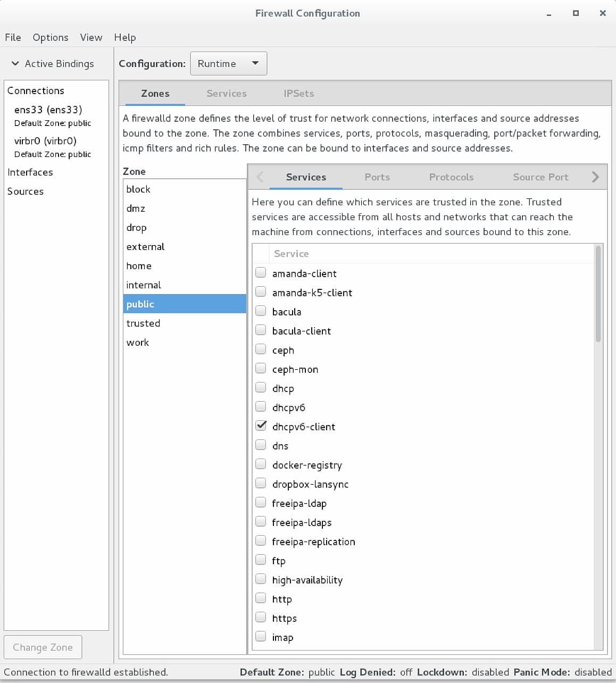Click the Service column header

(x=291, y=254)
